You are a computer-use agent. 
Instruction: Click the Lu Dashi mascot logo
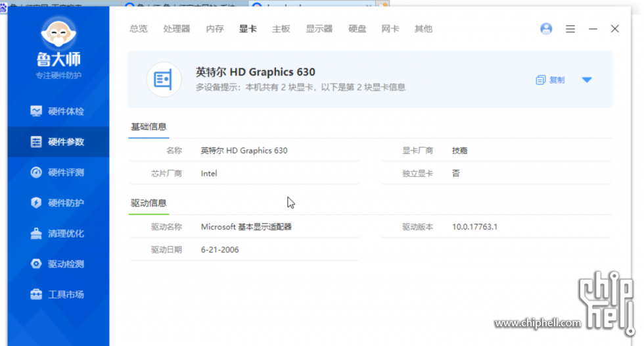[x=58, y=33]
